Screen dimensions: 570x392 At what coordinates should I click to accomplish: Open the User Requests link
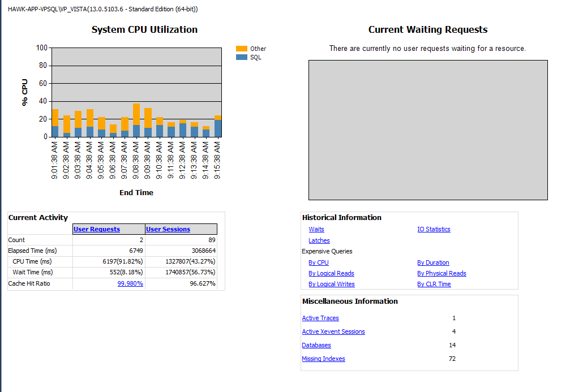pos(97,229)
